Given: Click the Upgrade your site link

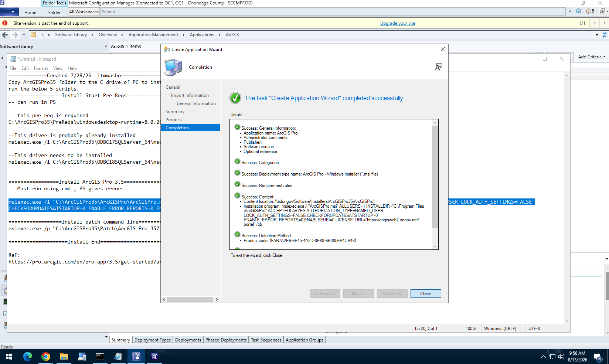Looking at the screenshot, I should [398, 23].
